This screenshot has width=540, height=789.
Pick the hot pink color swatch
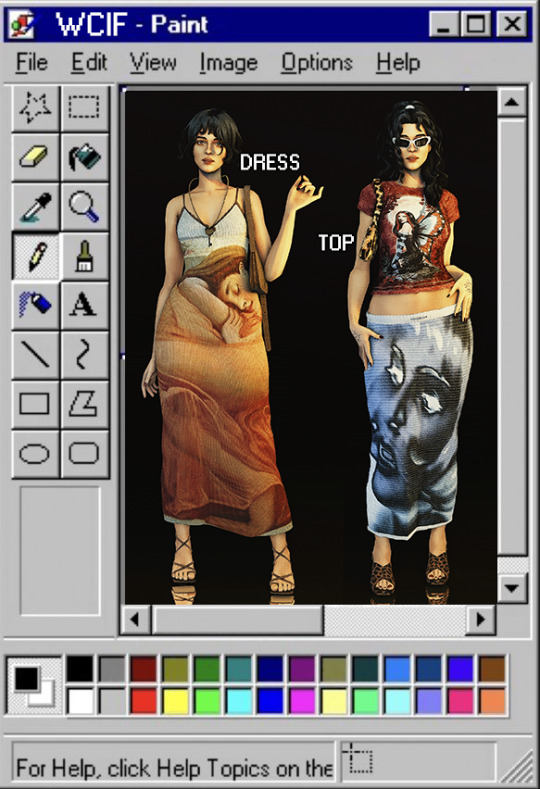(460, 701)
